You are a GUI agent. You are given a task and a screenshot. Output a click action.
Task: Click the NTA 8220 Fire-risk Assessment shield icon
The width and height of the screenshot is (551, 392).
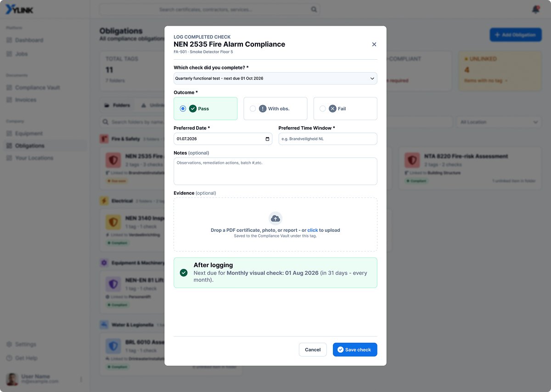coord(412,160)
